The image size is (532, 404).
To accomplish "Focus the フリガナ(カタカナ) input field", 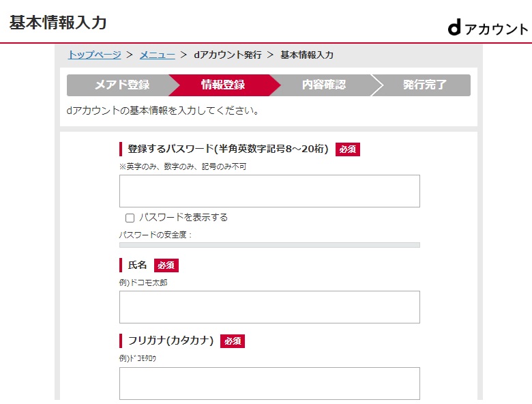I will (x=269, y=384).
